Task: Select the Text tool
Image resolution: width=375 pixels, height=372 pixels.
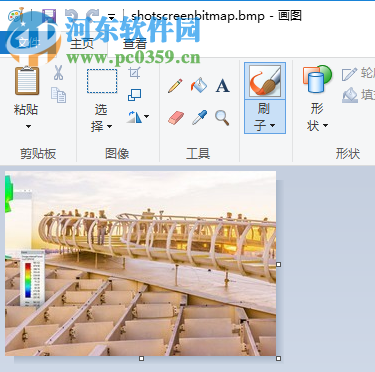Action: coord(222,86)
